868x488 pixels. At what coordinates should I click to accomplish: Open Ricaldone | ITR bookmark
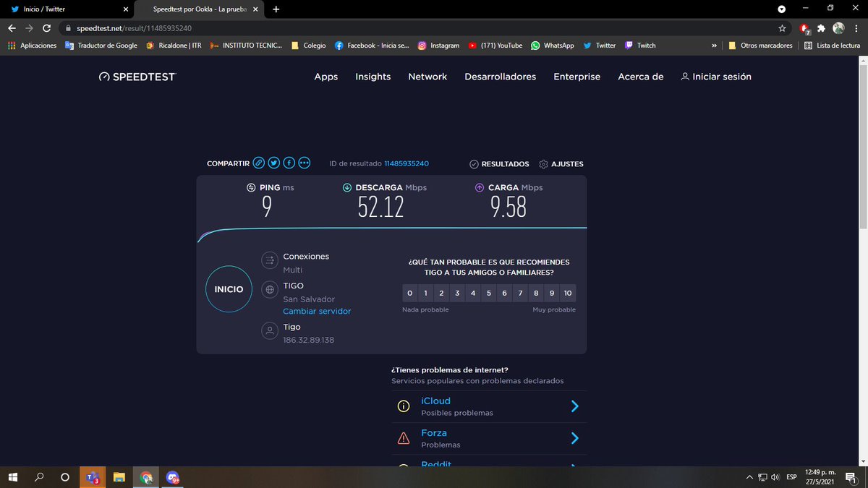click(x=174, y=45)
